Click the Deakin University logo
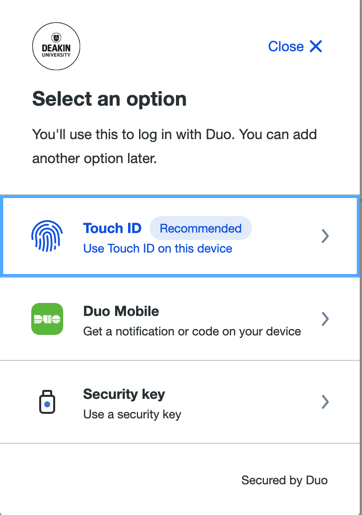The image size is (362, 515). pos(56,46)
